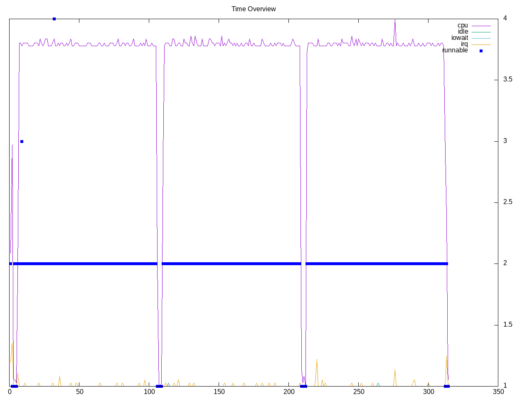Click the blue square runnable legend marker
Image resolution: width=532 pixels, height=399 pixels.
coord(481,51)
